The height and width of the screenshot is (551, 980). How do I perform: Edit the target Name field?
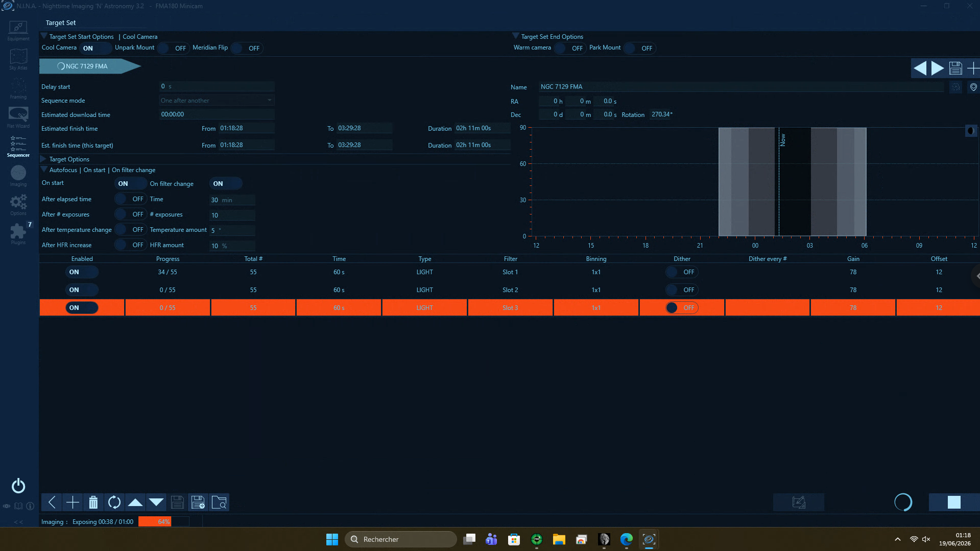pyautogui.click(x=740, y=87)
